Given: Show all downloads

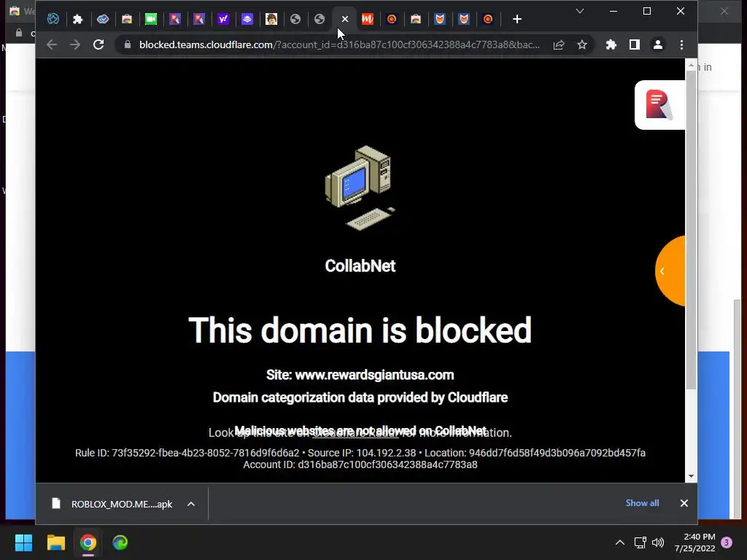Looking at the screenshot, I should click(x=642, y=503).
